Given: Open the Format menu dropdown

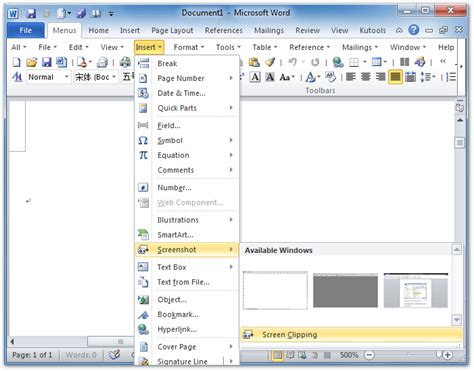Looking at the screenshot, I should 189,47.
